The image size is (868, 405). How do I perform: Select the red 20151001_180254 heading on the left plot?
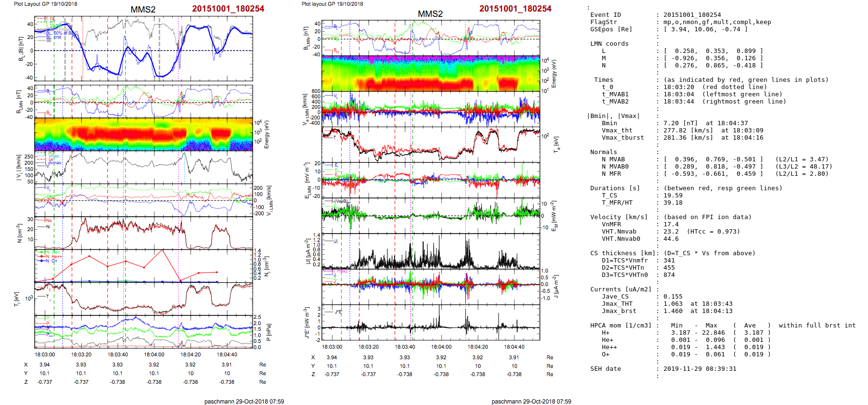(228, 9)
